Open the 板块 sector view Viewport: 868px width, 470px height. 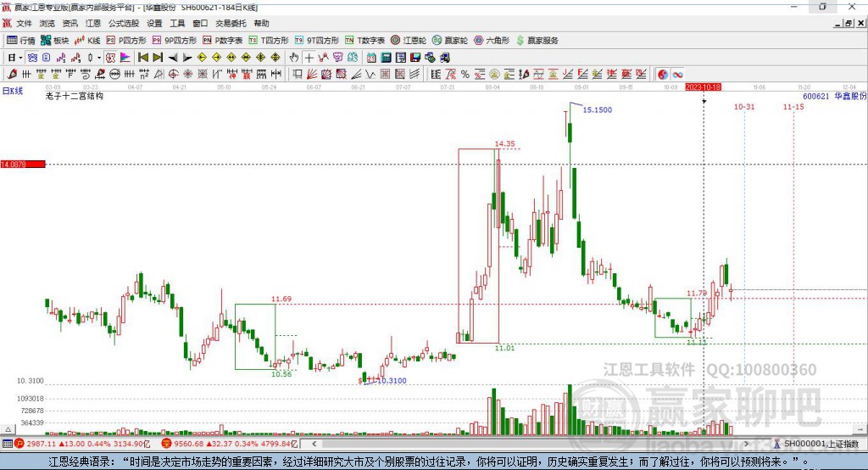point(55,41)
